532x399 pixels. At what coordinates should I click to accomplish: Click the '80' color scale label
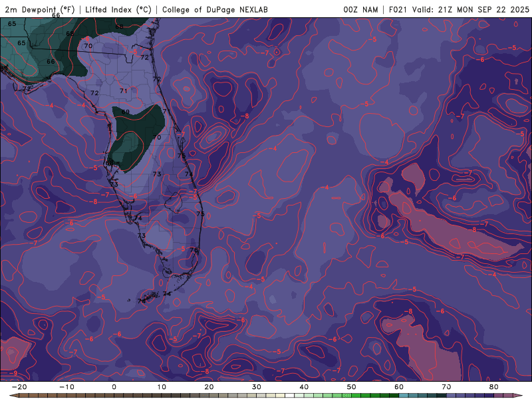point(494,387)
